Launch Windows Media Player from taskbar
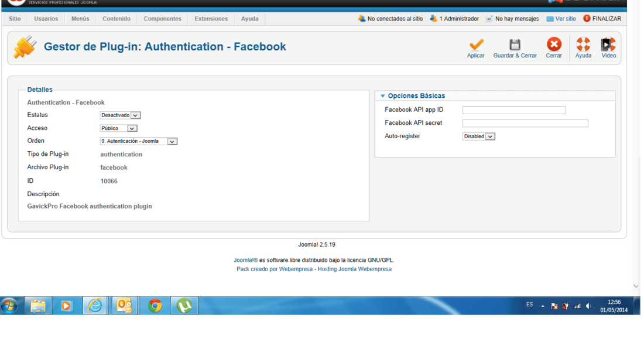 pyautogui.click(x=66, y=306)
